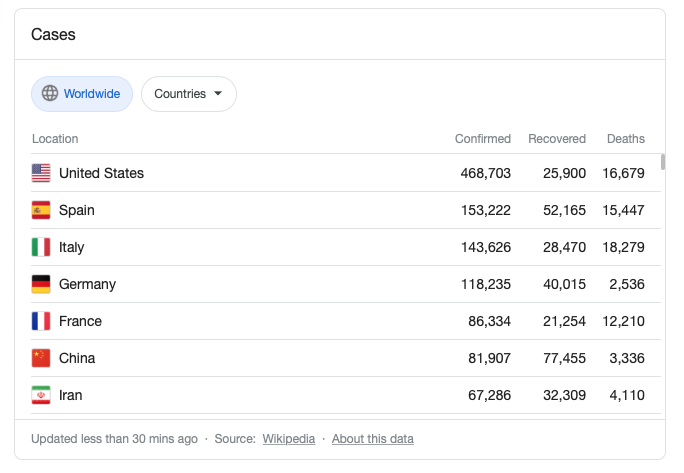Click the Italy flag icon
Screen dimensions: 684x473
[41, 247]
